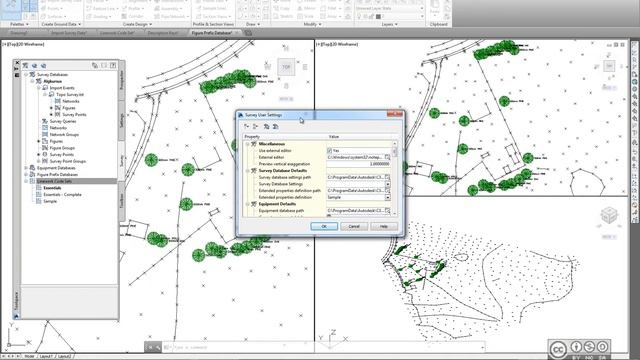
Task: Open Toolspace palette properties icon
Action: [17, 76]
